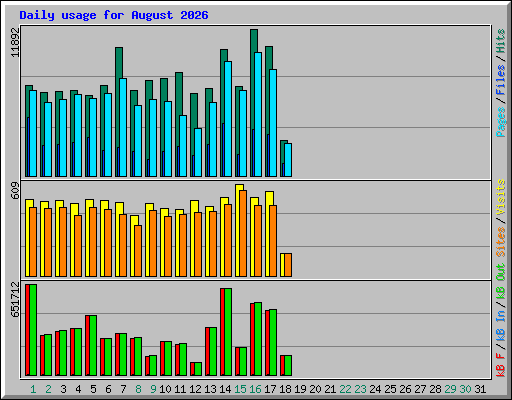Image resolution: width=512 pixels, height=400 pixels.
Task: Click the "kB F" legend label
Action: click(501, 365)
